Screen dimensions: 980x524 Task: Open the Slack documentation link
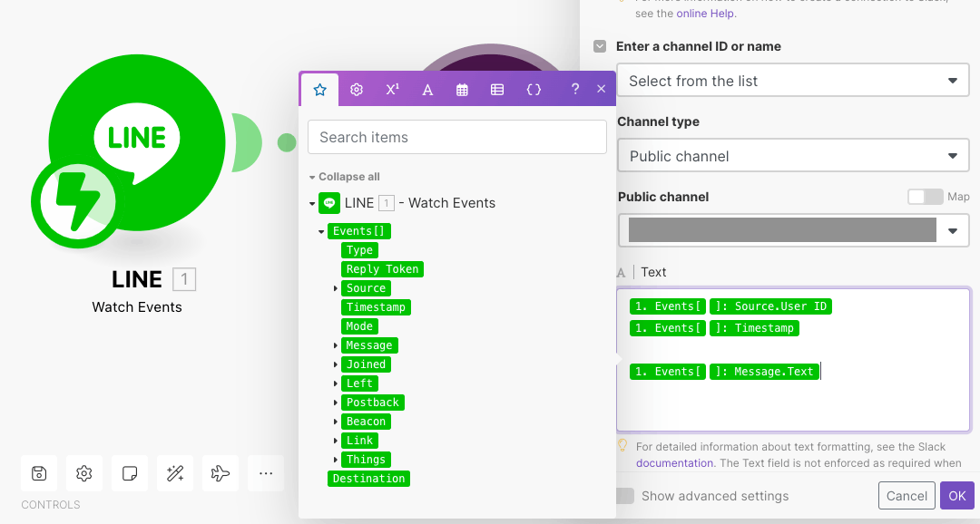tap(674, 462)
